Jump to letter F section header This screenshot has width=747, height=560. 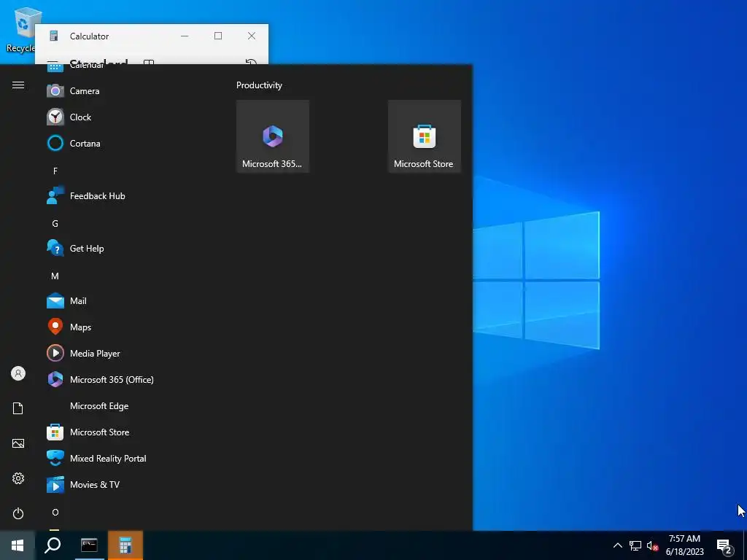coord(55,171)
